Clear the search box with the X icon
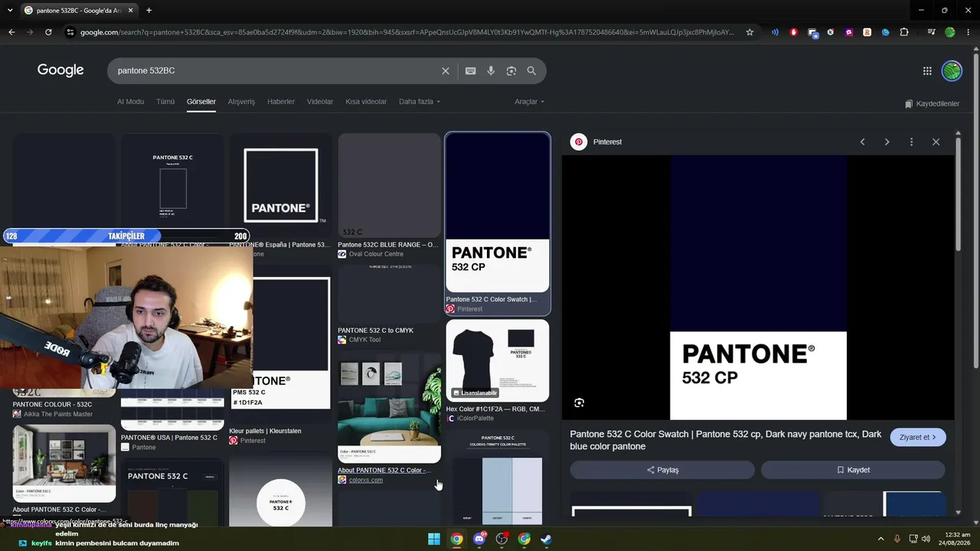This screenshot has height=551, width=980. [446, 70]
